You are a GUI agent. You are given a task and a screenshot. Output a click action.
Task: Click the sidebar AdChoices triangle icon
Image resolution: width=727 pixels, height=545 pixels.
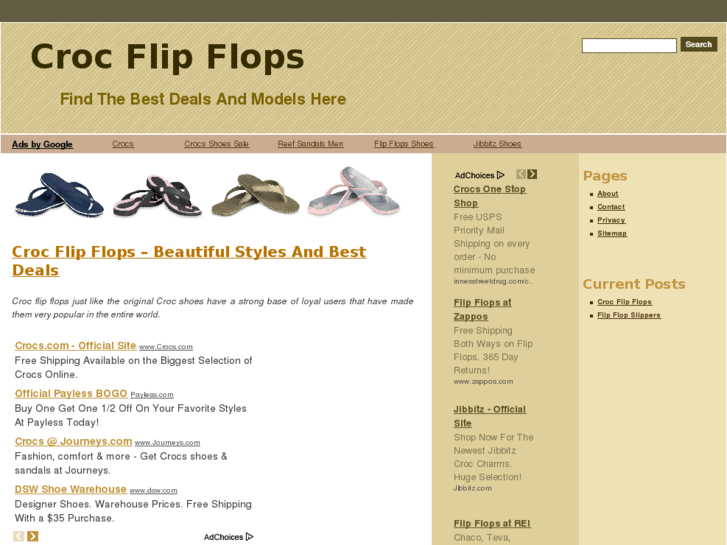pyautogui.click(x=500, y=175)
